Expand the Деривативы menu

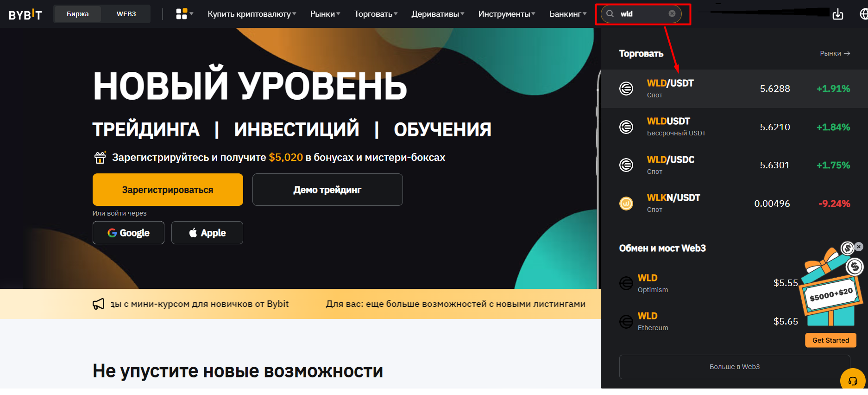[438, 14]
